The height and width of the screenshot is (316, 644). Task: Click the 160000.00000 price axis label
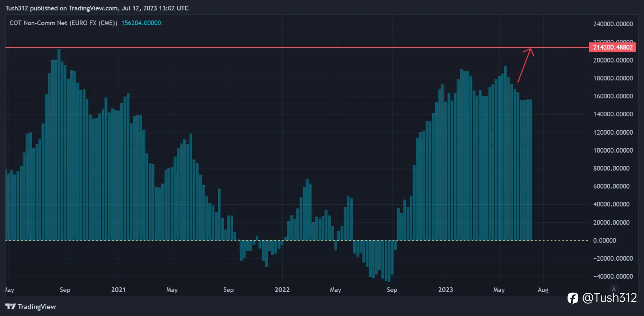pyautogui.click(x=613, y=96)
